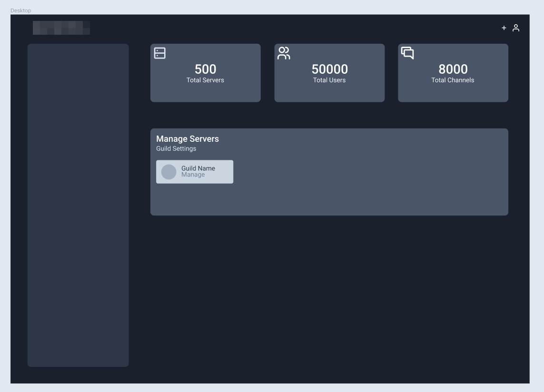Viewport: 544px width, 392px height.
Task: Click the 50000 users count
Action: 330,69
